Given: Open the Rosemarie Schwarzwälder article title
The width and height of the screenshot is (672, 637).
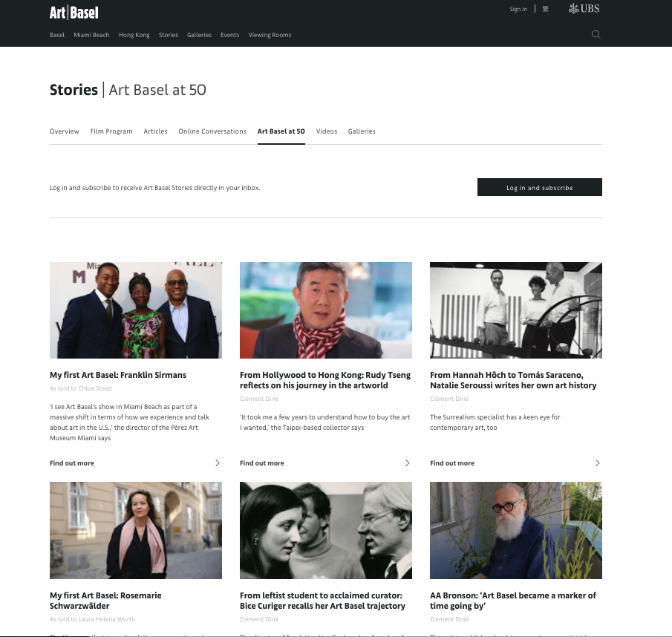Looking at the screenshot, I should coord(105,601).
